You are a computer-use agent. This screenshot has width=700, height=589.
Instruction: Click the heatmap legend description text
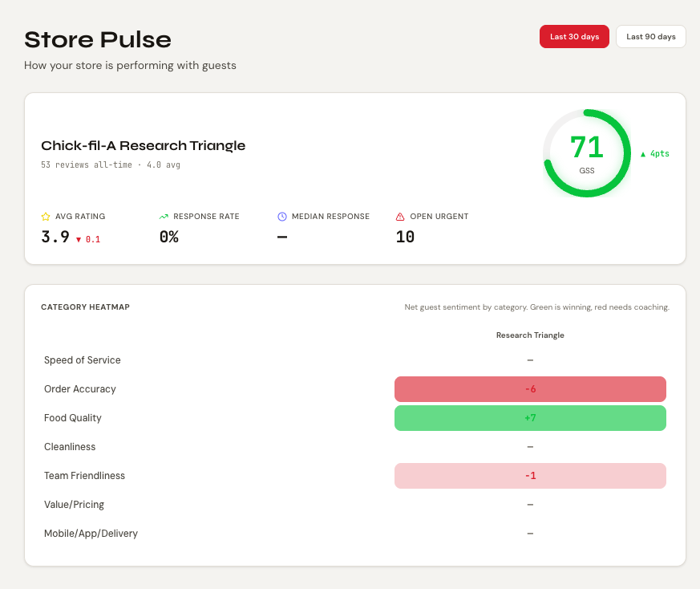coord(536,307)
